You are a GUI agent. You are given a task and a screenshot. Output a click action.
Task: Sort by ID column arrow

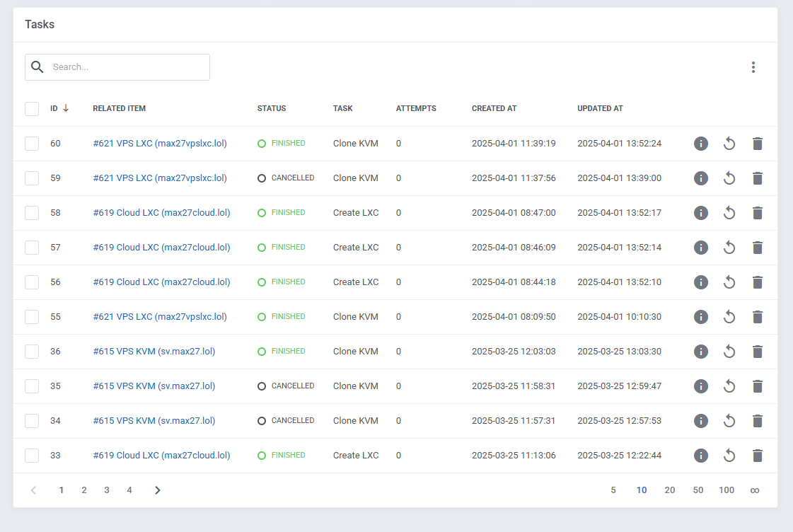(x=66, y=108)
